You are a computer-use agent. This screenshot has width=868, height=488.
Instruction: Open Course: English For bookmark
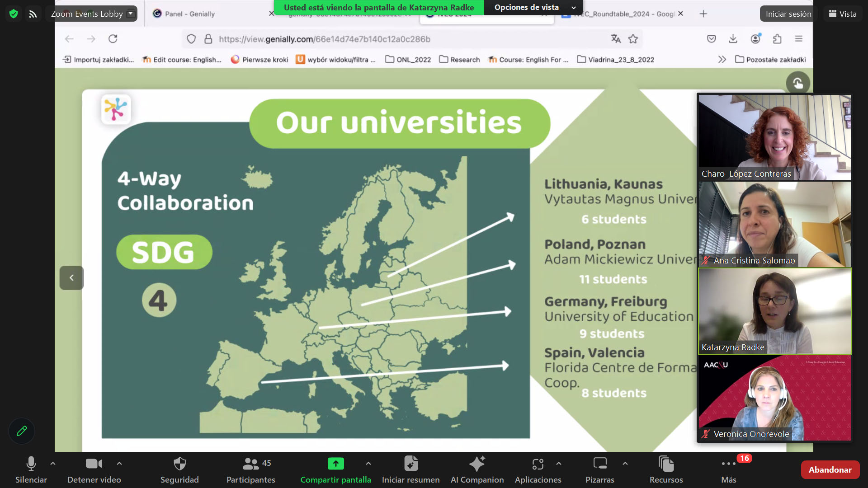pyautogui.click(x=528, y=59)
